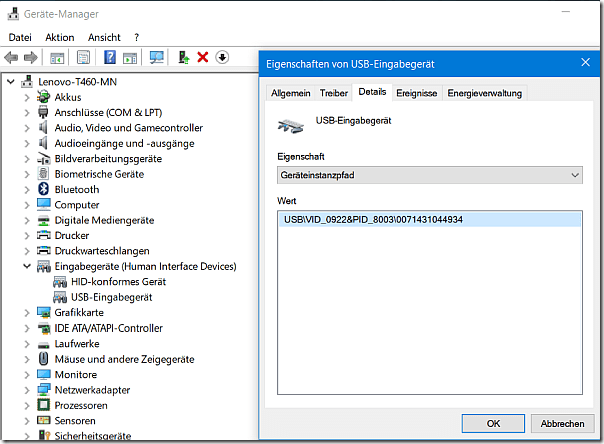Switch to the Treiber tab

pos(334,93)
